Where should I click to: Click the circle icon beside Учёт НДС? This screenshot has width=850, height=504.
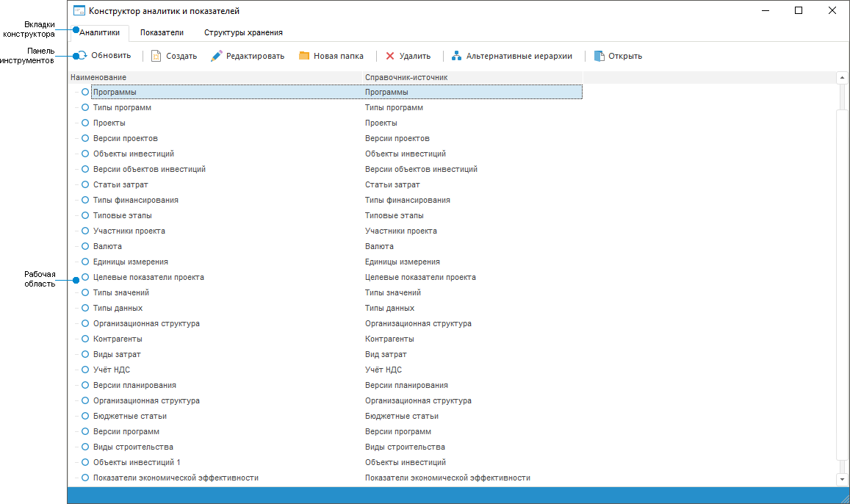click(85, 370)
